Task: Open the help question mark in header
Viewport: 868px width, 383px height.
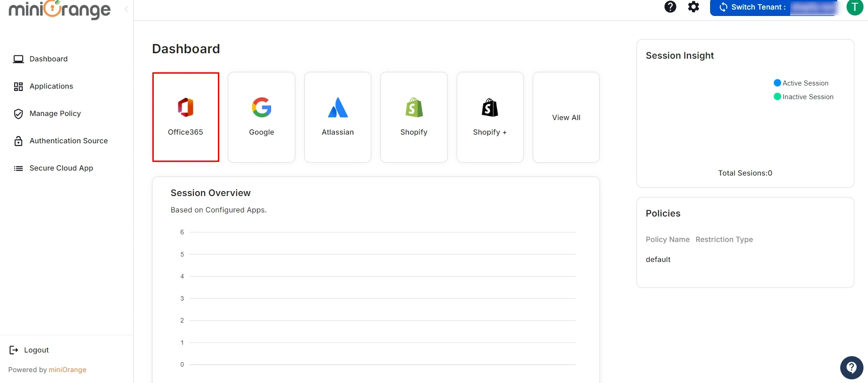Action: (x=670, y=7)
